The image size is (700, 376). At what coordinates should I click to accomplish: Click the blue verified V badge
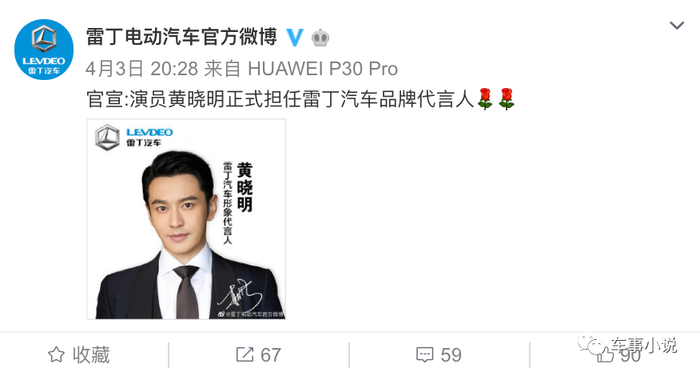295,38
